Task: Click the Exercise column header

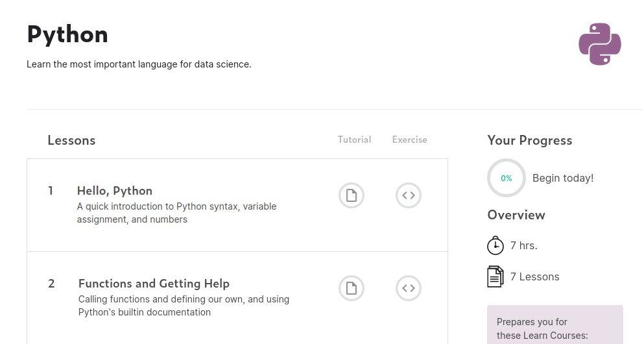Action: [x=410, y=140]
